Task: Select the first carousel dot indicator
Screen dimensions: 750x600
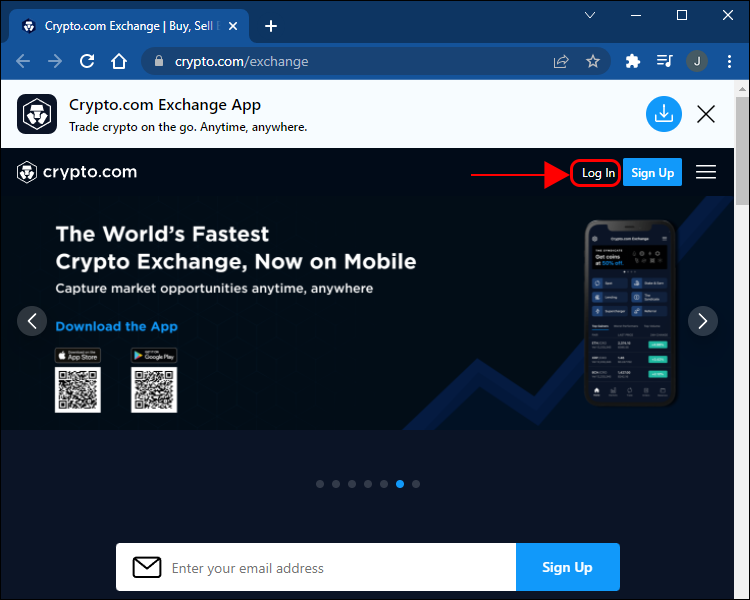Action: (320, 484)
